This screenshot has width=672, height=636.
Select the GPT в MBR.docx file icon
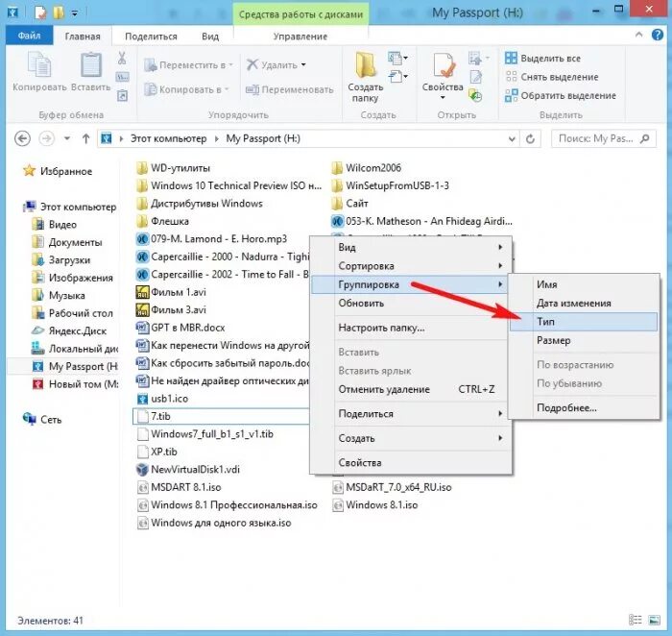pos(142,328)
